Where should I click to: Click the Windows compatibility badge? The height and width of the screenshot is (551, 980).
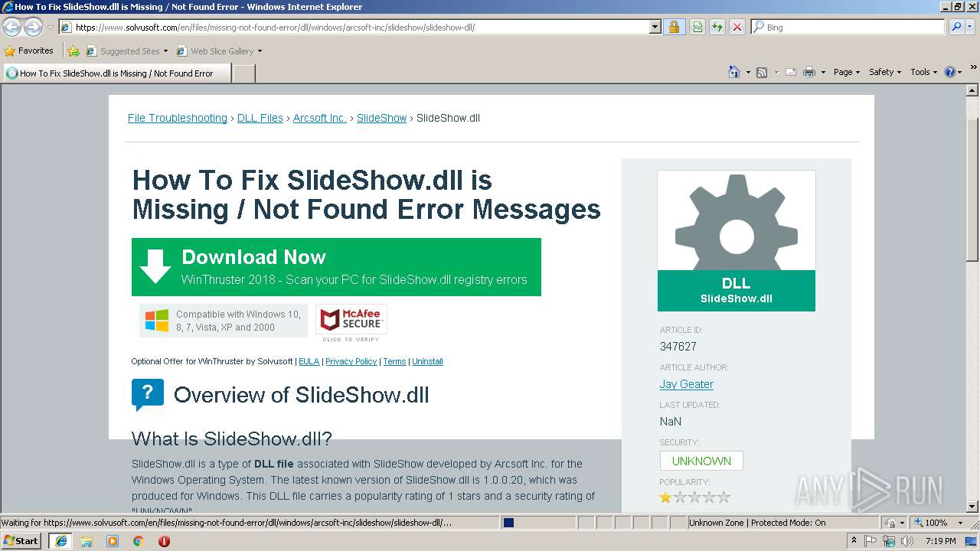click(224, 321)
